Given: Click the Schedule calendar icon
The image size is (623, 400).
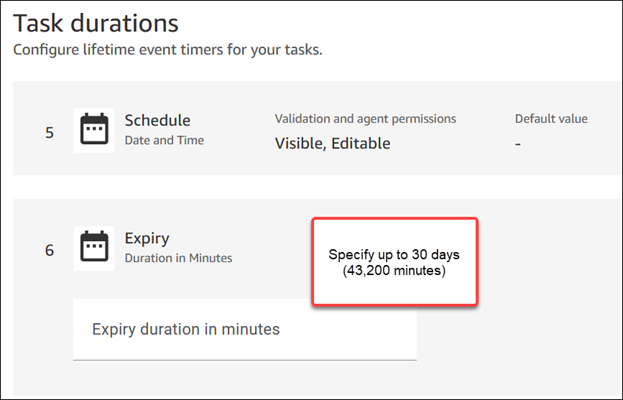Looking at the screenshot, I should pos(94,130).
